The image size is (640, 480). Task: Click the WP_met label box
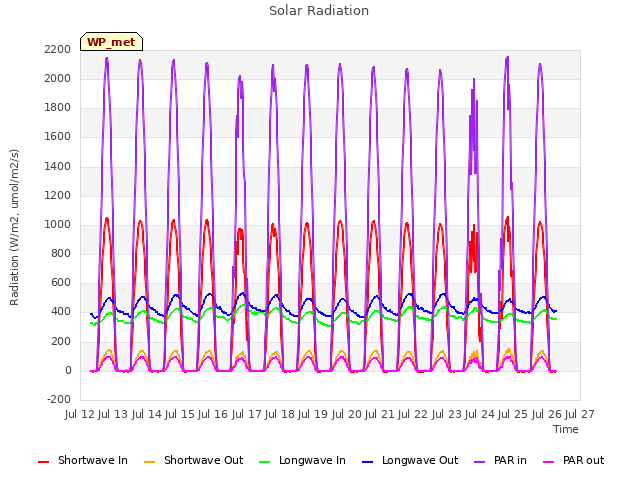coord(111,42)
